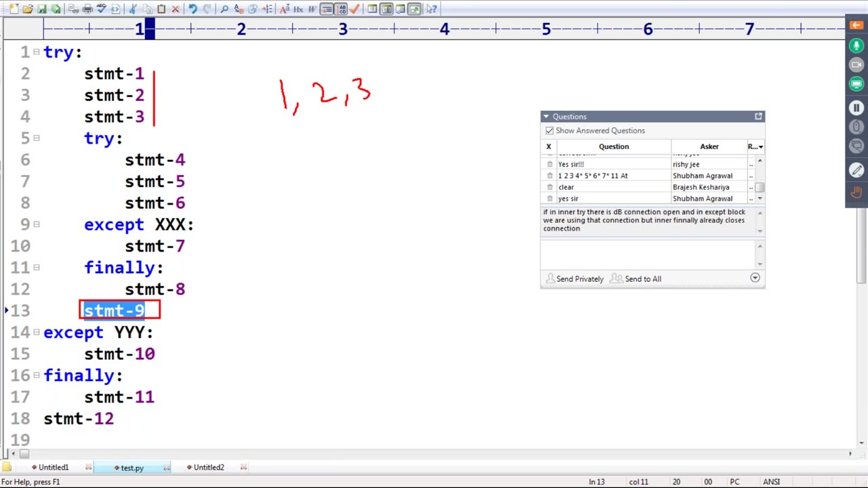Viewport: 868px width, 488px height.
Task: Toggle the line numbers toolbar button
Action: point(341,9)
